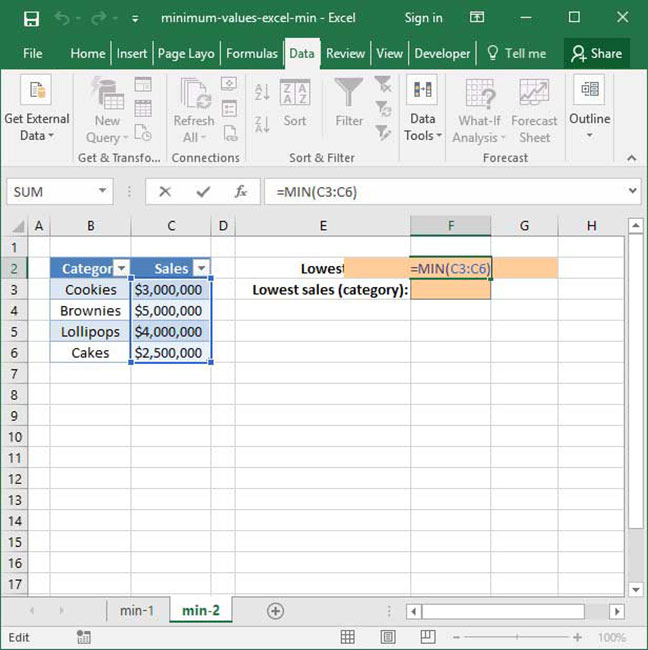This screenshot has width=648, height=650.
Task: Switch to Page Layout view in status bar
Action: click(x=385, y=637)
